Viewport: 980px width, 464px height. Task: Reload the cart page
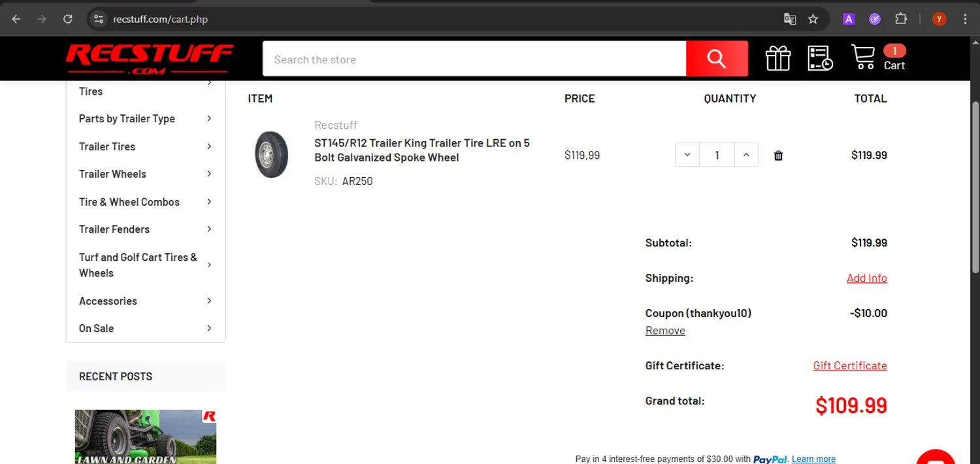67,19
